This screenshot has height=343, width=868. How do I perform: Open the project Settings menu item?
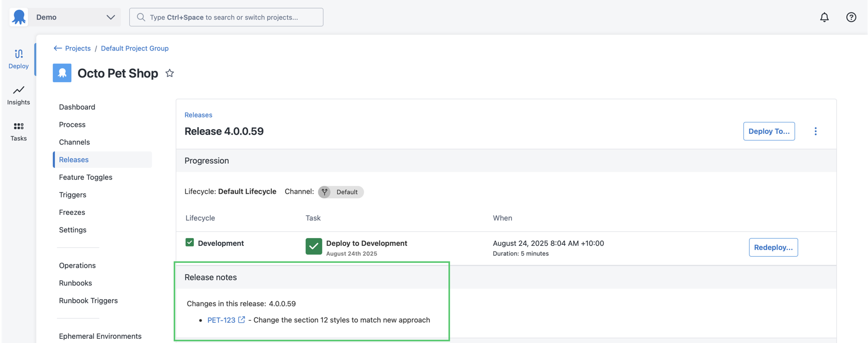[72, 230]
